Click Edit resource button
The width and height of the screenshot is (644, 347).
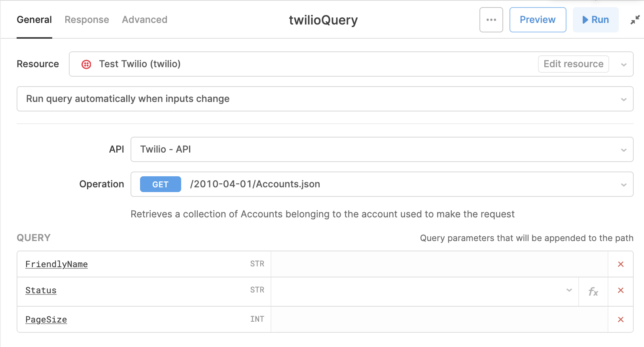(573, 64)
